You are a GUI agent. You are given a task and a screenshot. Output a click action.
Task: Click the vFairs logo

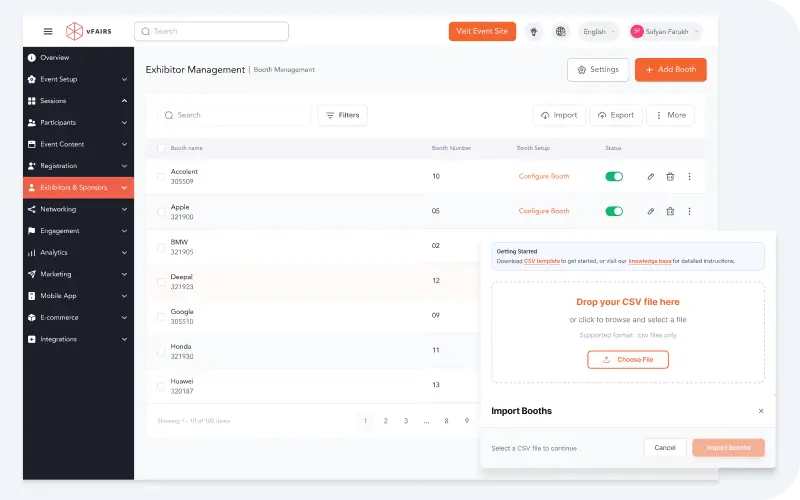tap(88, 31)
